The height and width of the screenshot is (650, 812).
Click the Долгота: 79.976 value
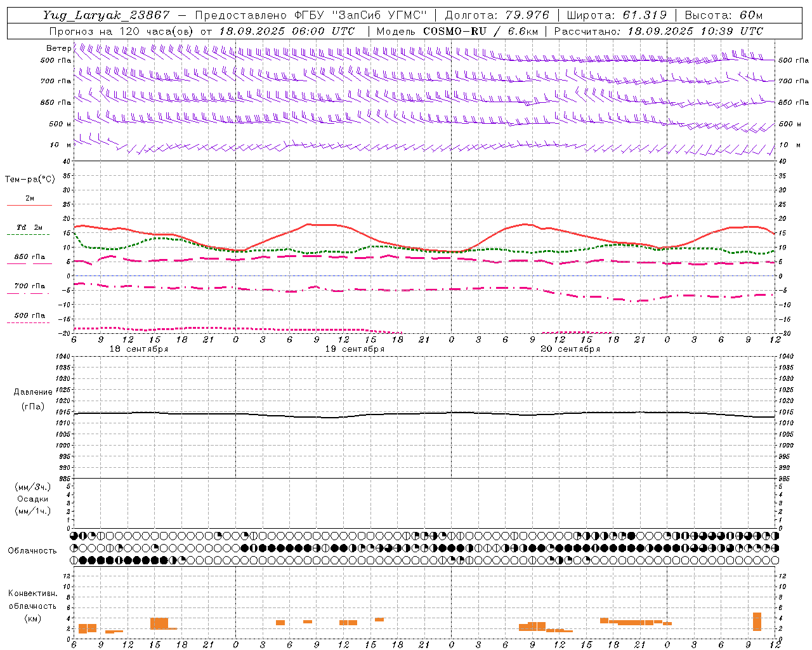pos(497,15)
